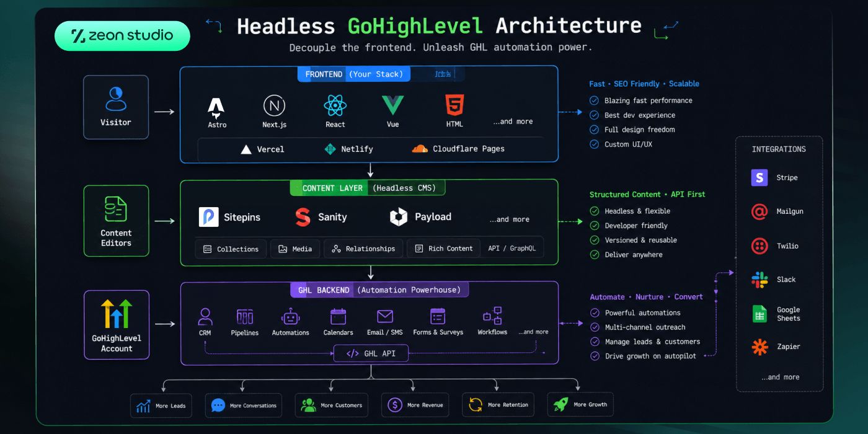Click the Rich Content chip
This screenshot has height=434, width=868.
click(443, 249)
